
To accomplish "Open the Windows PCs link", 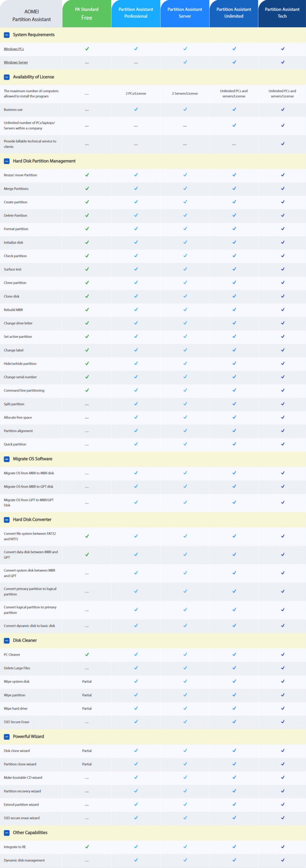I will (x=14, y=49).
